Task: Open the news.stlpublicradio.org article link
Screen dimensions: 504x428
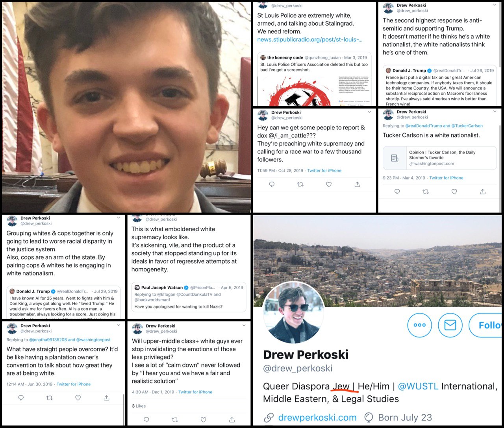Action: pyautogui.click(x=310, y=39)
